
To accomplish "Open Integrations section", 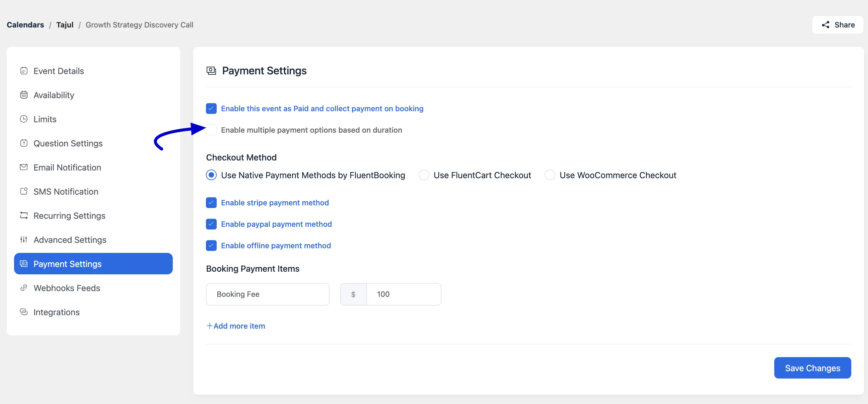I will click(93, 312).
